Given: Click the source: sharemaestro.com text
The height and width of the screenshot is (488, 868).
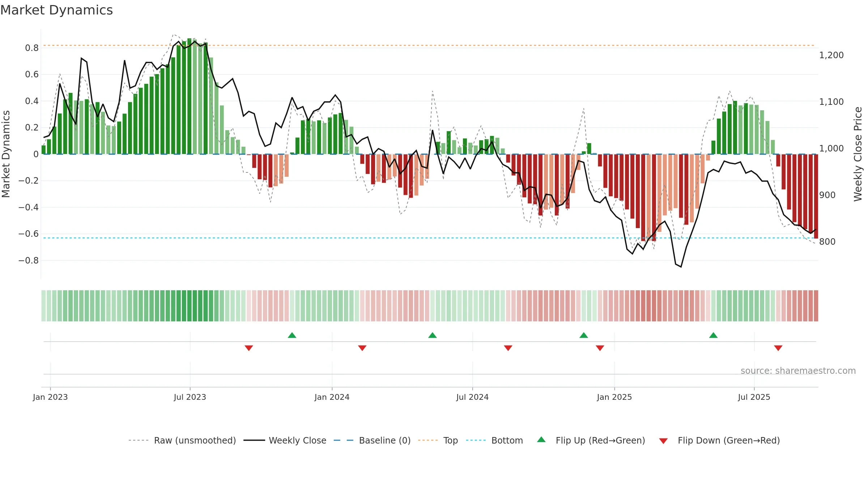Looking at the screenshot, I should [x=798, y=371].
